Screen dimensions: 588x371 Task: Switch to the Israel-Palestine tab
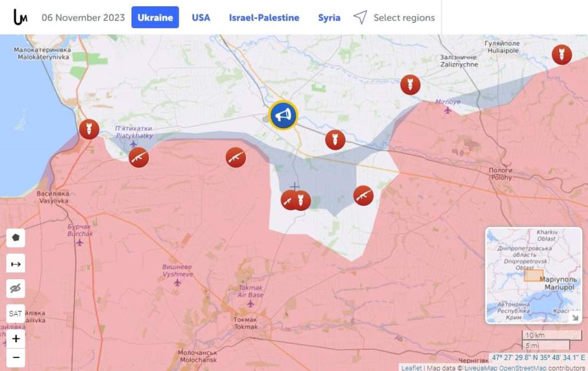point(264,17)
